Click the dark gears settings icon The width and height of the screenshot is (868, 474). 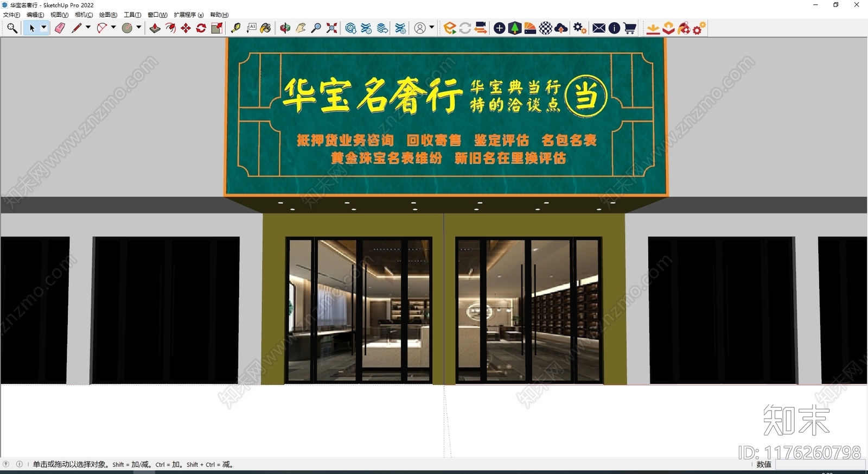tap(580, 28)
